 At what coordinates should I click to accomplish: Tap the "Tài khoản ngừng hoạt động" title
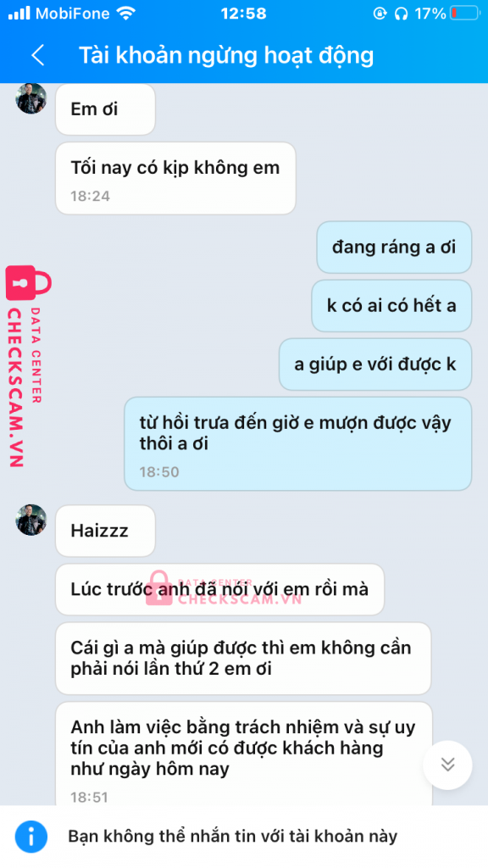(x=226, y=55)
